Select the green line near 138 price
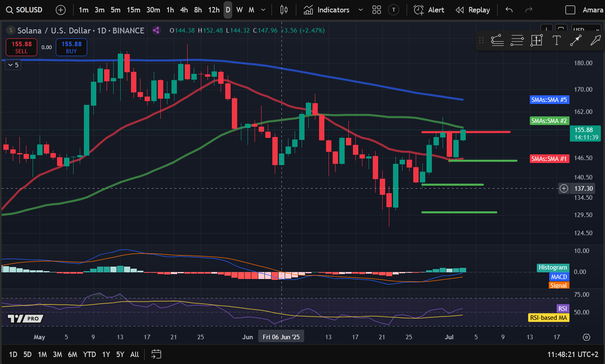 point(453,184)
